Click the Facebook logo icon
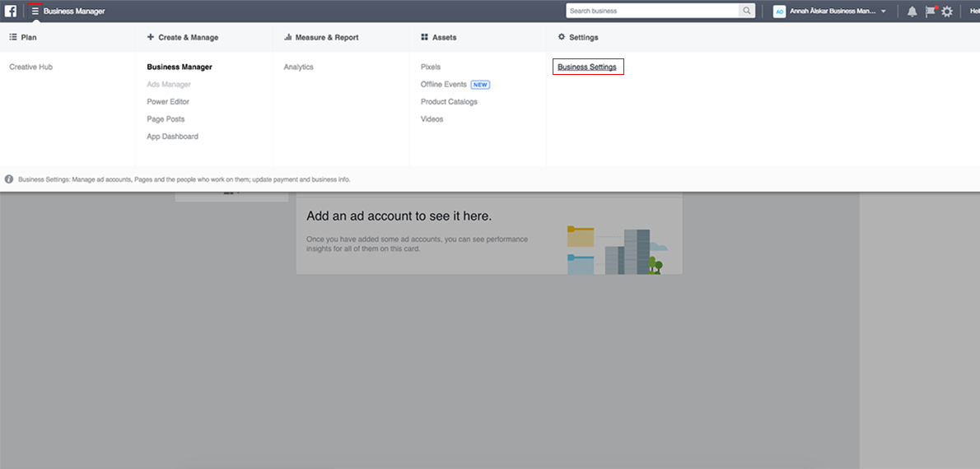The height and width of the screenshot is (469, 980). (x=11, y=12)
